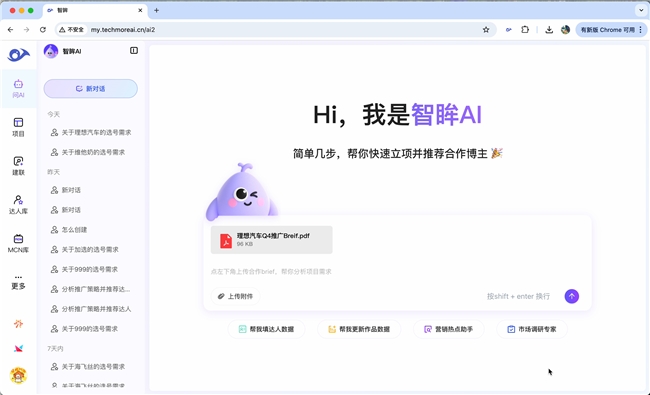The height and width of the screenshot is (395, 650).
Task: Open the tab search dropdown arrow
Action: (x=641, y=10)
